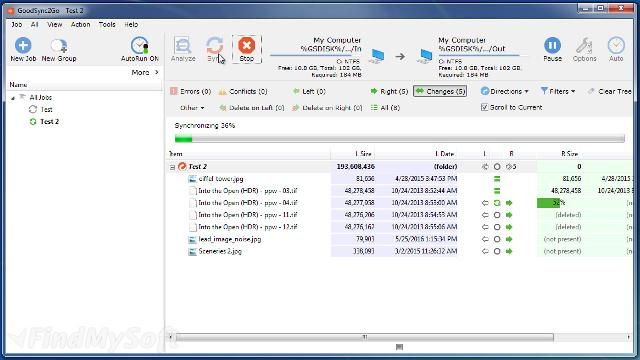Sort by the Item column header
This screenshot has height=360, width=640.
(176, 154)
